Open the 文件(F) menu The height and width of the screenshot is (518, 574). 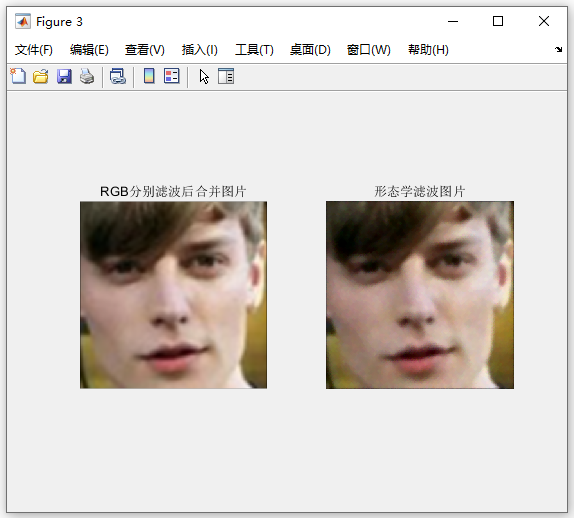[34, 50]
